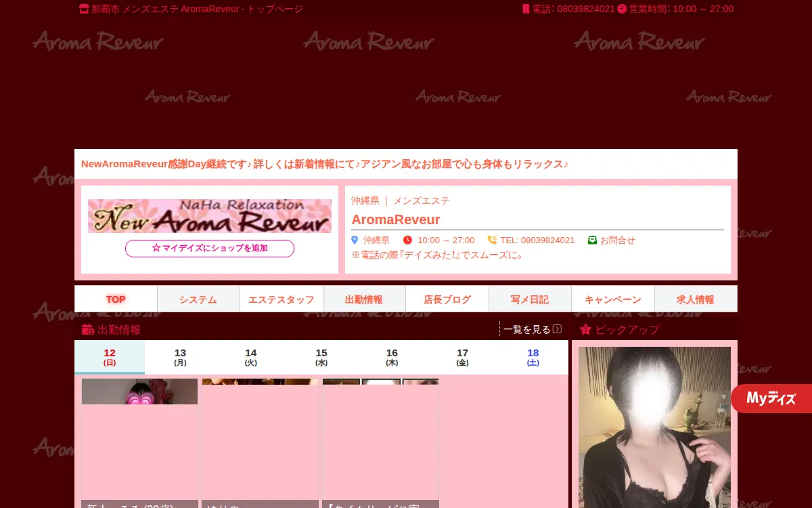Image resolution: width=812 pixels, height=508 pixels.
Task: Click the third staff schedule card
Action: click(381, 443)
